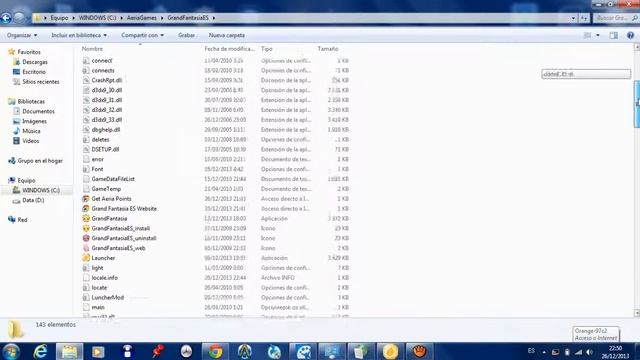Screen dimensions: 640x360
Task: Click the Grabar toolbar button
Action: 186,36
